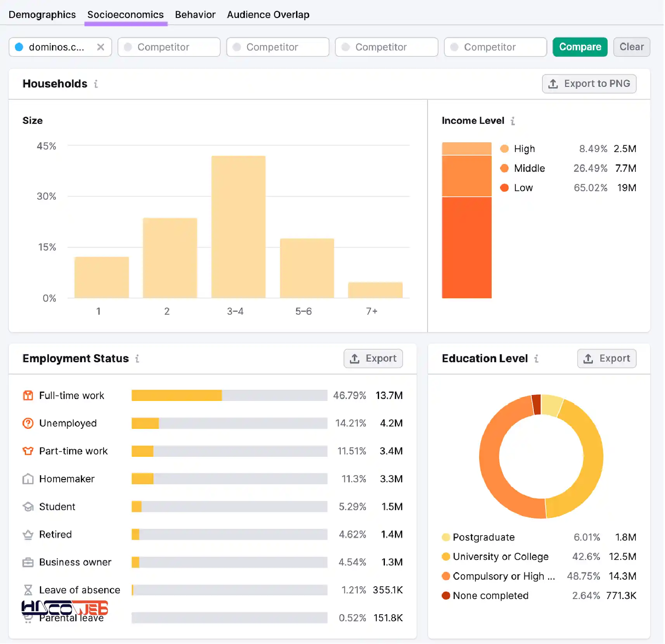
Task: Click the 14.21% unemployed value
Action: coord(350,423)
